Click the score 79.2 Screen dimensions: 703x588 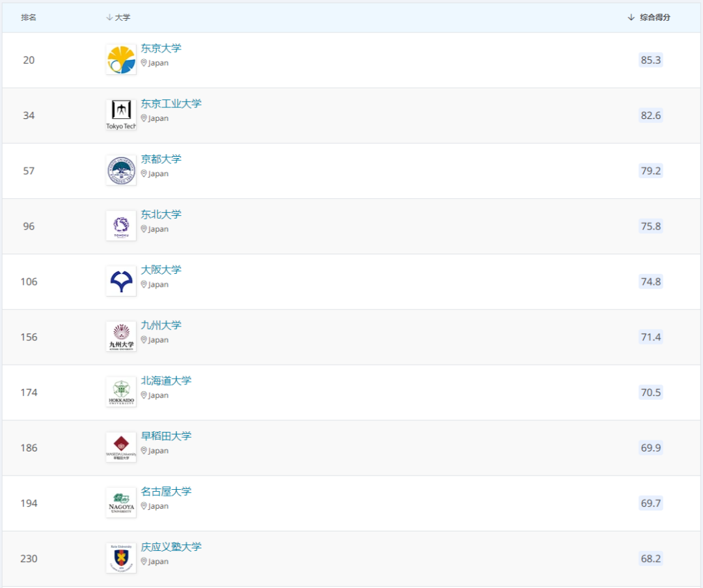pos(650,171)
